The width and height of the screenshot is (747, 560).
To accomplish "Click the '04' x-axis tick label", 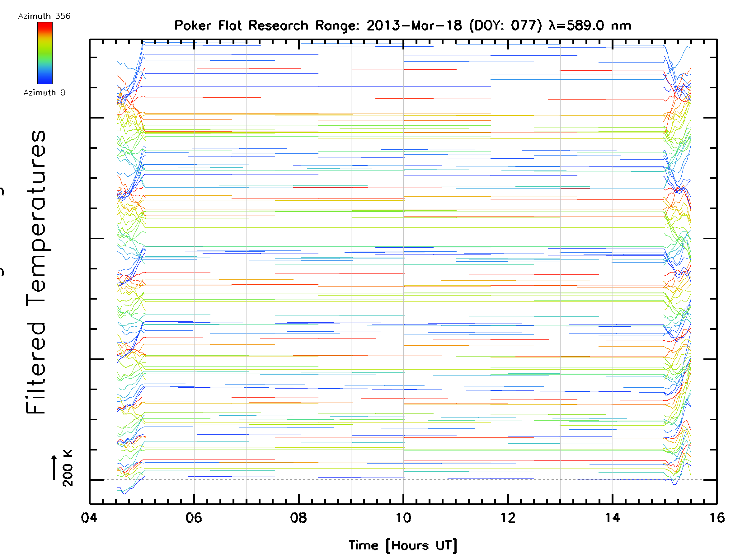I will point(89,518).
